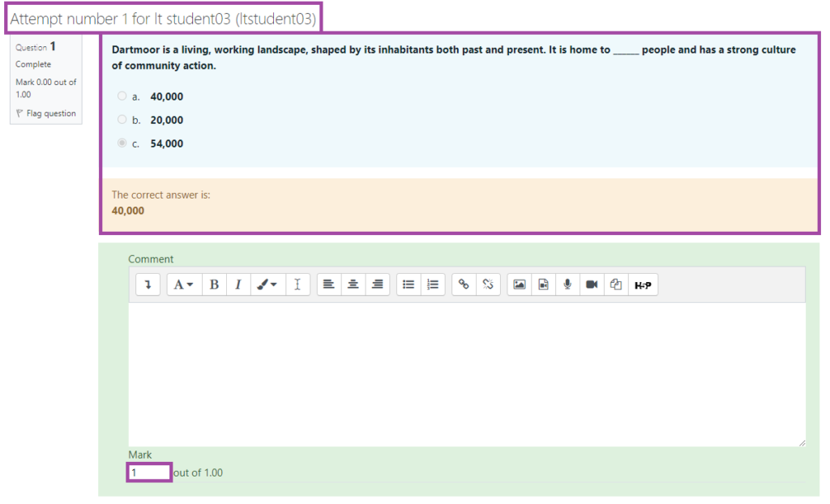Expand the editor toolbar with the arrow icon
Screen dimensions: 830x504
[x=147, y=284]
